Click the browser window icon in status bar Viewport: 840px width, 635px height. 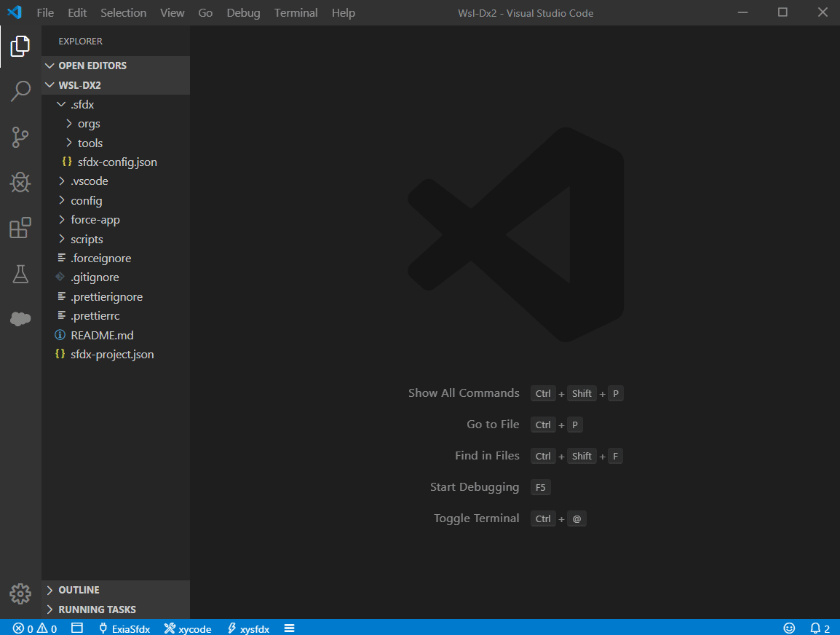pyautogui.click(x=77, y=628)
